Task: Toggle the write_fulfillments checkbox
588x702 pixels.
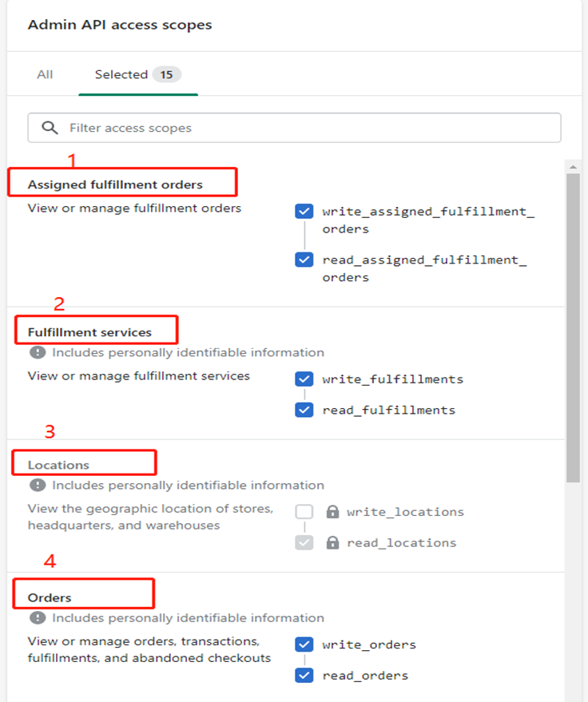Action: (304, 379)
